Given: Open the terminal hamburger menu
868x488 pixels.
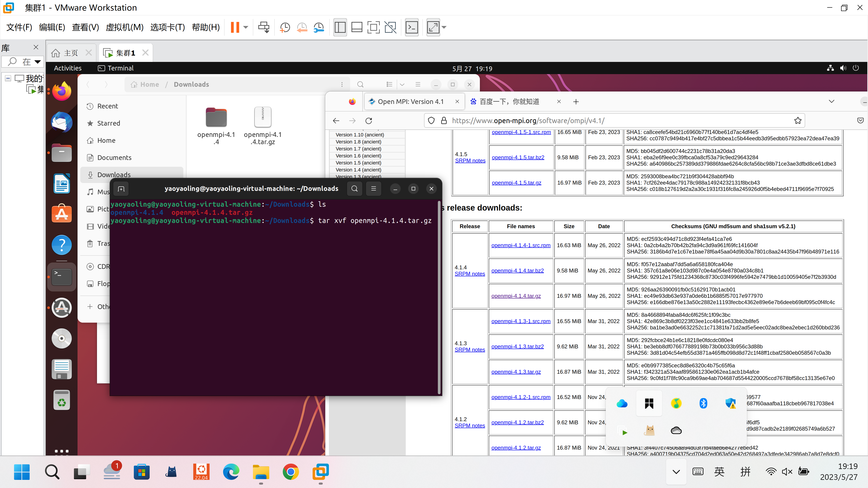Looking at the screenshot, I should pyautogui.click(x=373, y=189).
